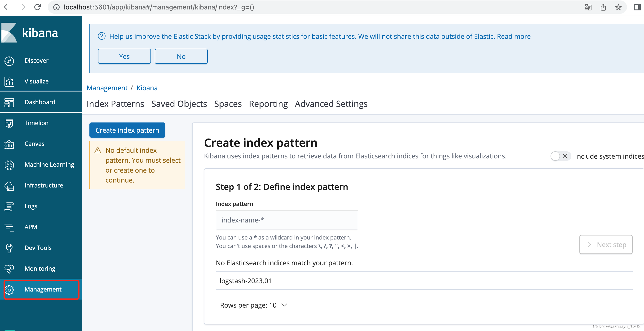This screenshot has height=331, width=644.
Task: Select Management label in sidebar
Action: pyautogui.click(x=43, y=289)
